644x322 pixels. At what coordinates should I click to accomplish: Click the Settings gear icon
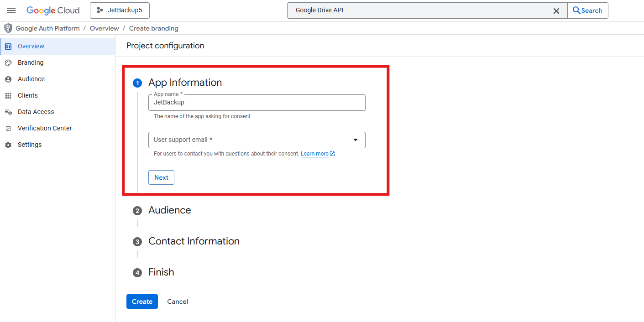(8, 145)
